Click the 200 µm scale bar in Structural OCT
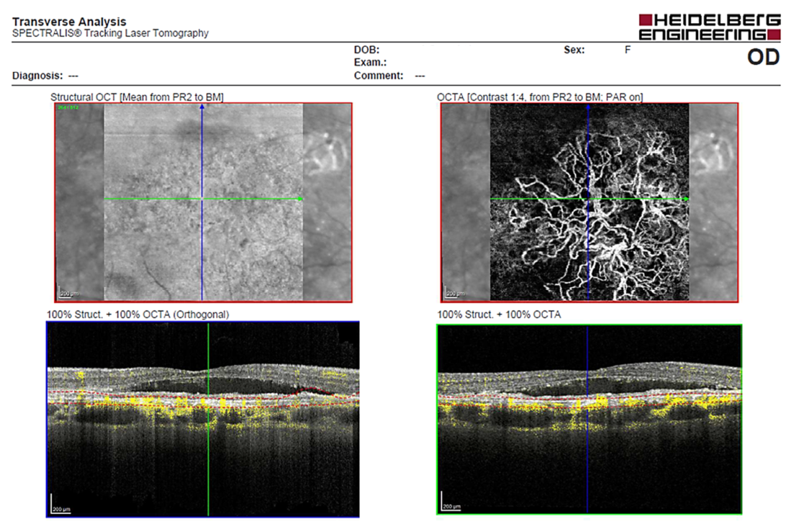 point(66,294)
